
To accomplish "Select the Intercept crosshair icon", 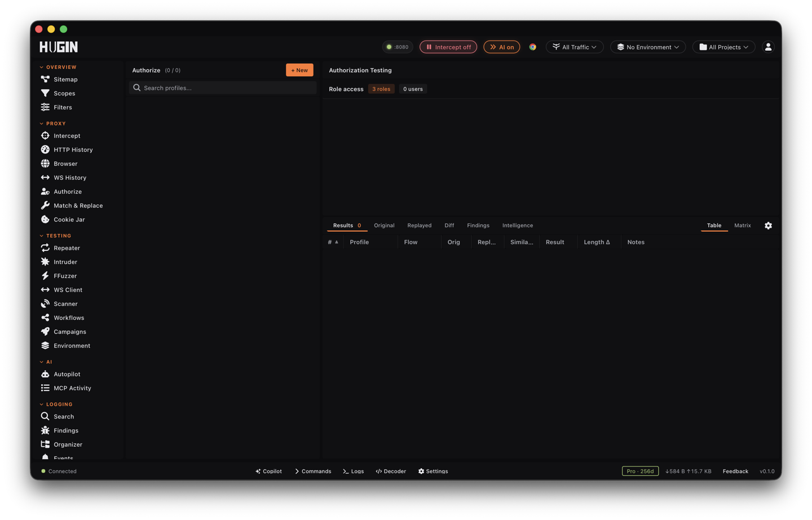I will pos(45,135).
